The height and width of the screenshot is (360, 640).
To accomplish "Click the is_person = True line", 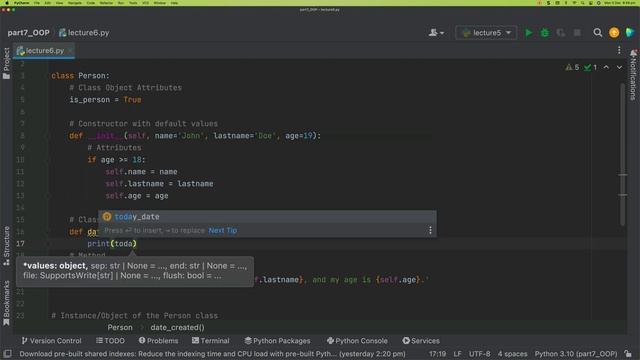I will 105,100.
